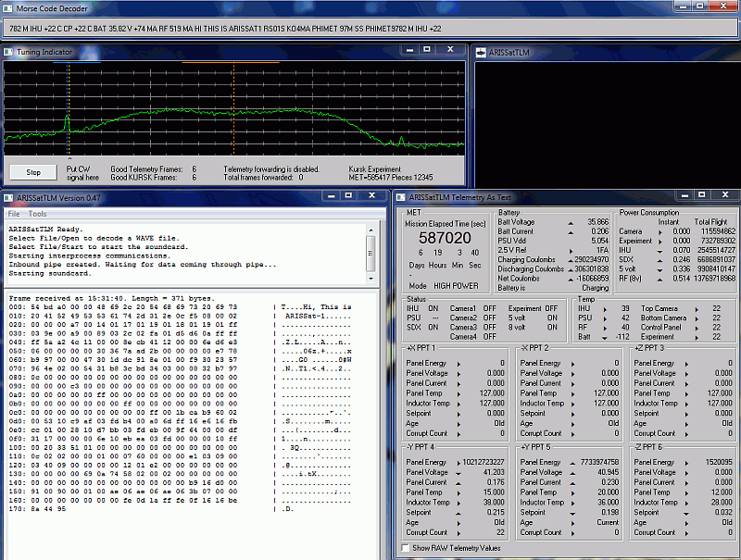Click 'Starting soundcard.' log line
This screenshot has height=560, width=741.
click(x=50, y=273)
